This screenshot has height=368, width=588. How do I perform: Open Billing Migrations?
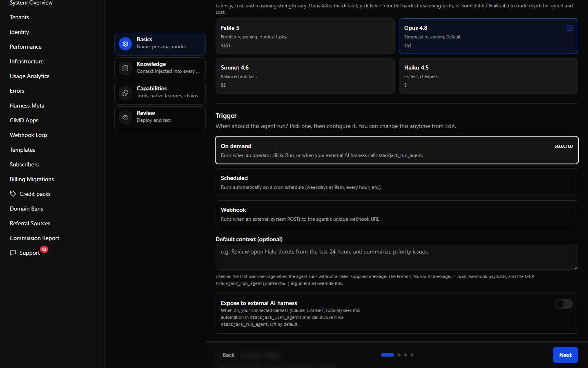click(x=32, y=179)
